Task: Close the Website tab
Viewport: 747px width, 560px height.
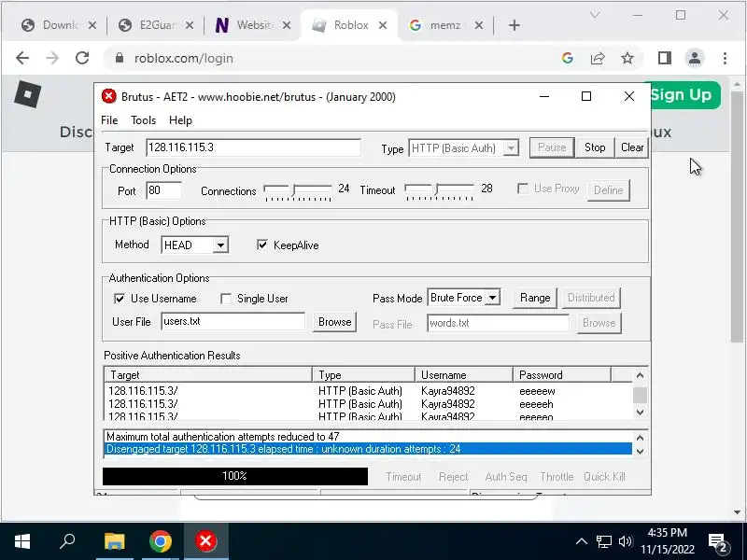Action: (287, 25)
